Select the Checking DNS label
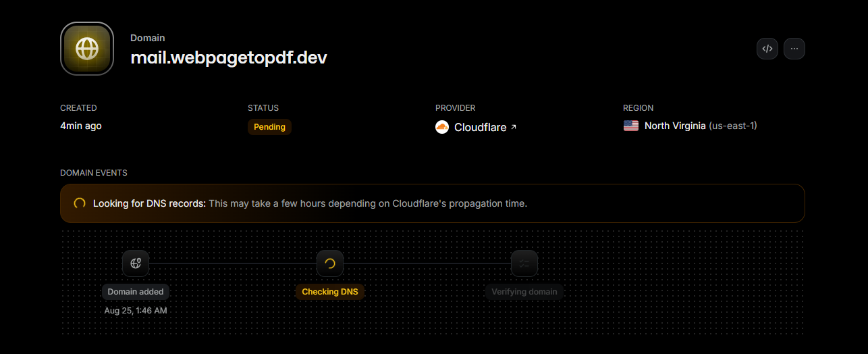This screenshot has width=868, height=354. tap(330, 292)
